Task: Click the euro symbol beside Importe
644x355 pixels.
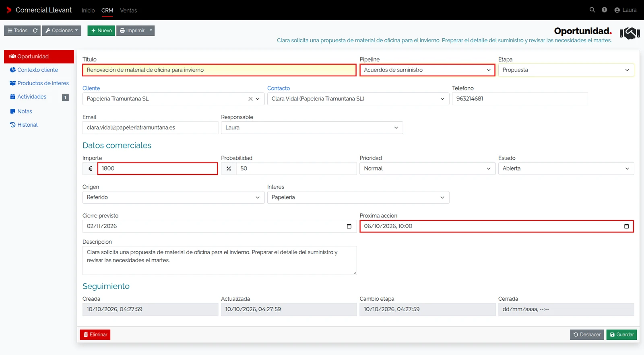Action: click(x=90, y=168)
